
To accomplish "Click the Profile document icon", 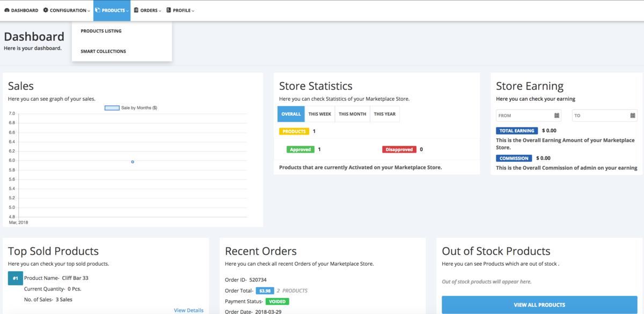I will pos(169,10).
